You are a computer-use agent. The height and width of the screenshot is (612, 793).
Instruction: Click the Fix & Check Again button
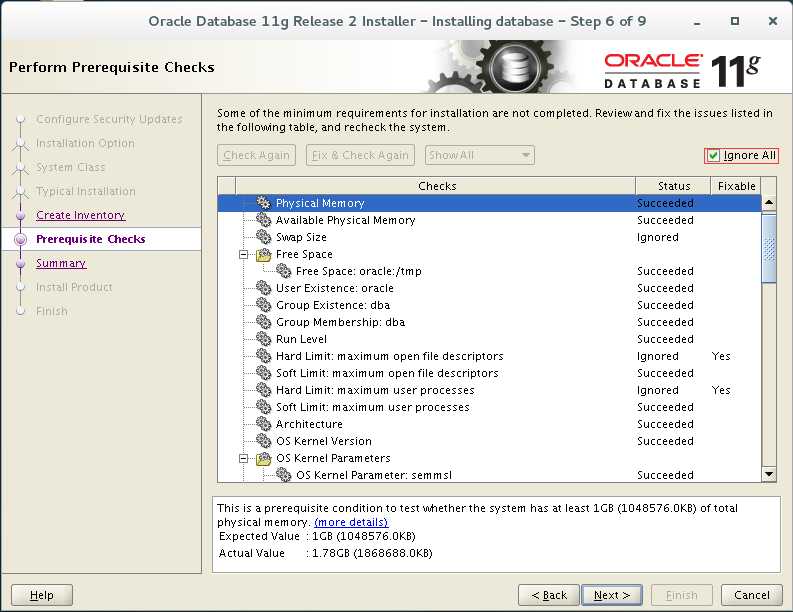(x=360, y=155)
